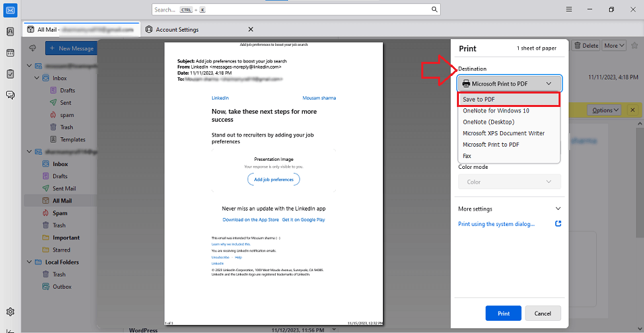Open the Chat icon in the sidebar

point(10,96)
